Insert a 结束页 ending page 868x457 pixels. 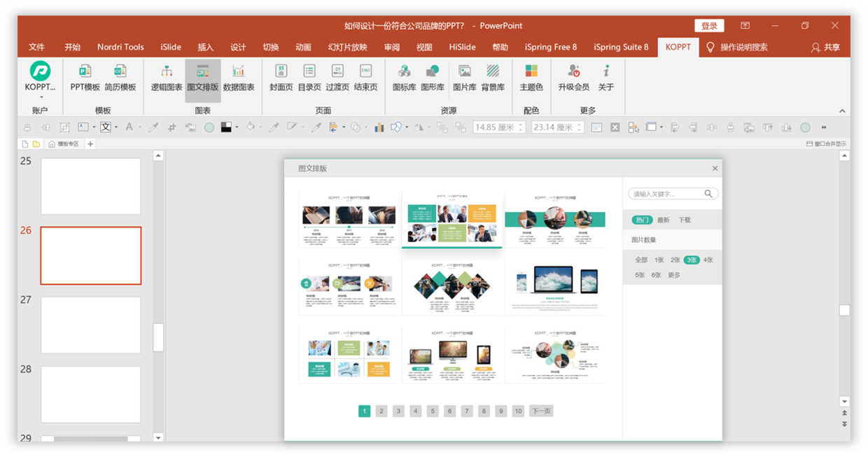tap(365, 77)
